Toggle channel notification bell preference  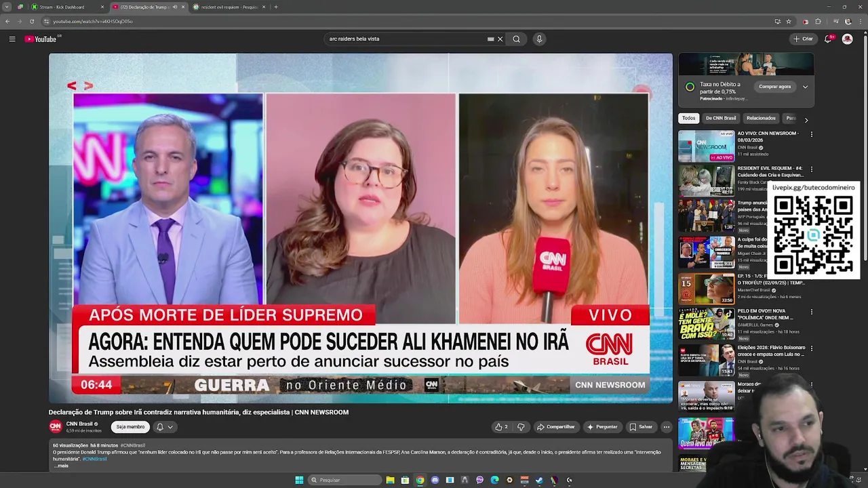click(x=165, y=427)
